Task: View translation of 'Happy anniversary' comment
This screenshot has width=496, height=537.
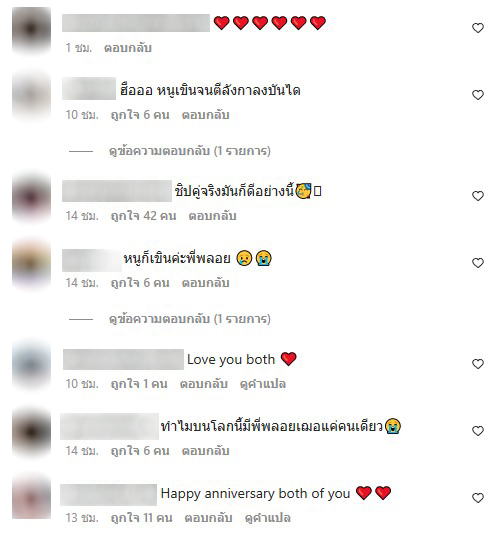Action: click(268, 518)
